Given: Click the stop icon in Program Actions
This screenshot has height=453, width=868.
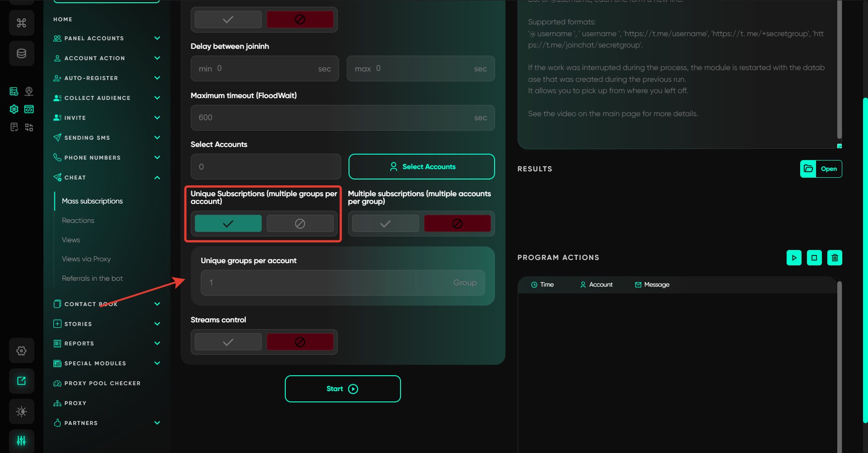Looking at the screenshot, I should click(x=814, y=258).
